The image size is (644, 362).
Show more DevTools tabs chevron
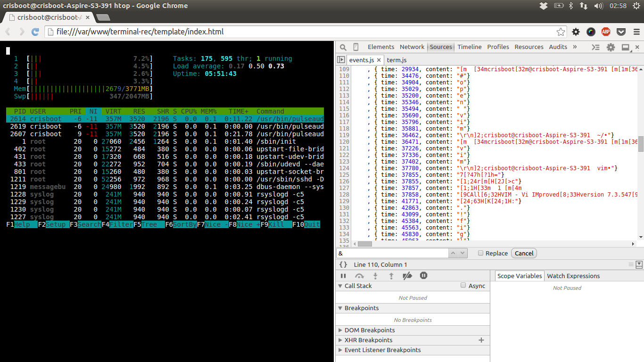pyautogui.click(x=575, y=47)
